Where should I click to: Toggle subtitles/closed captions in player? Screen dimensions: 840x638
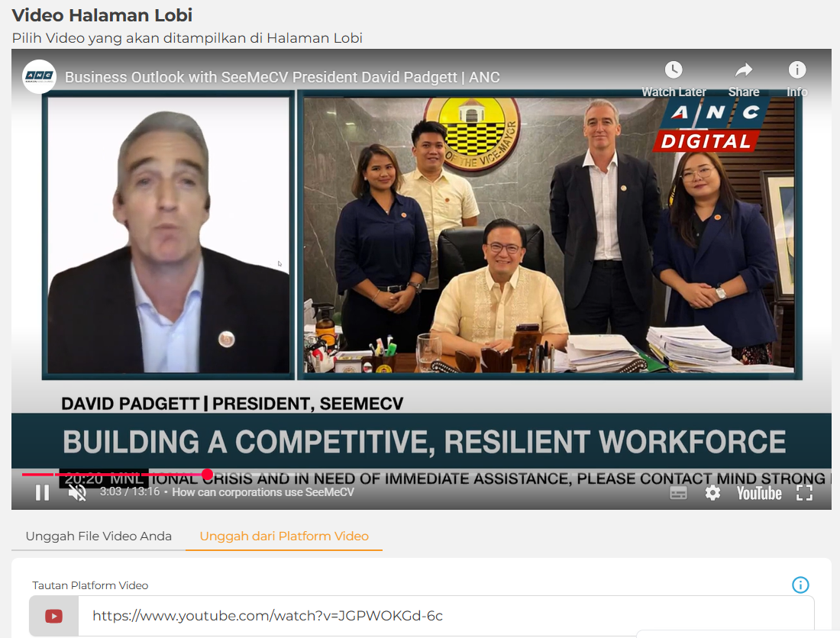click(x=678, y=493)
